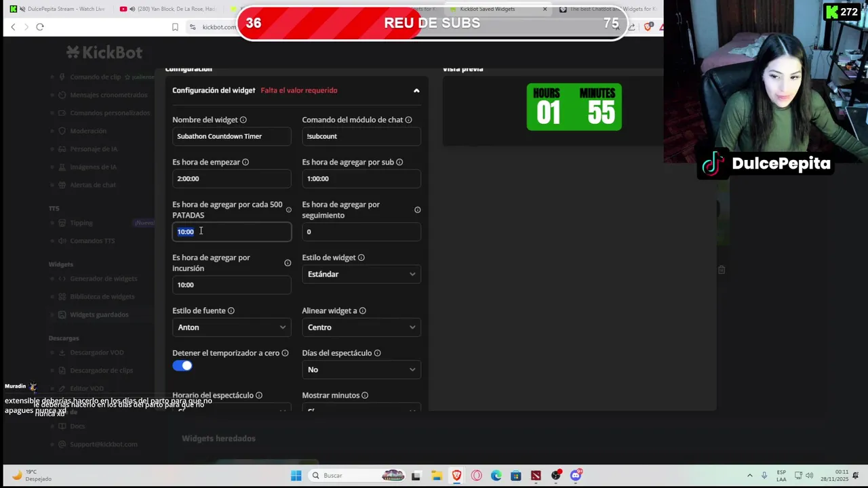868x488 pixels.
Task: Click the 500 PATADAS 10:00 field
Action: pyautogui.click(x=232, y=232)
